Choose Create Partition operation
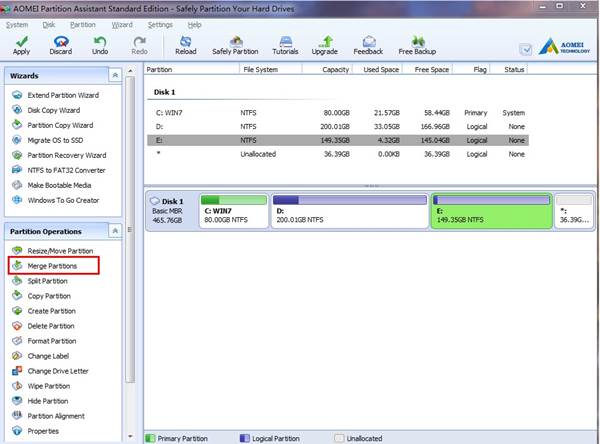The image size is (600, 444). pos(44,311)
